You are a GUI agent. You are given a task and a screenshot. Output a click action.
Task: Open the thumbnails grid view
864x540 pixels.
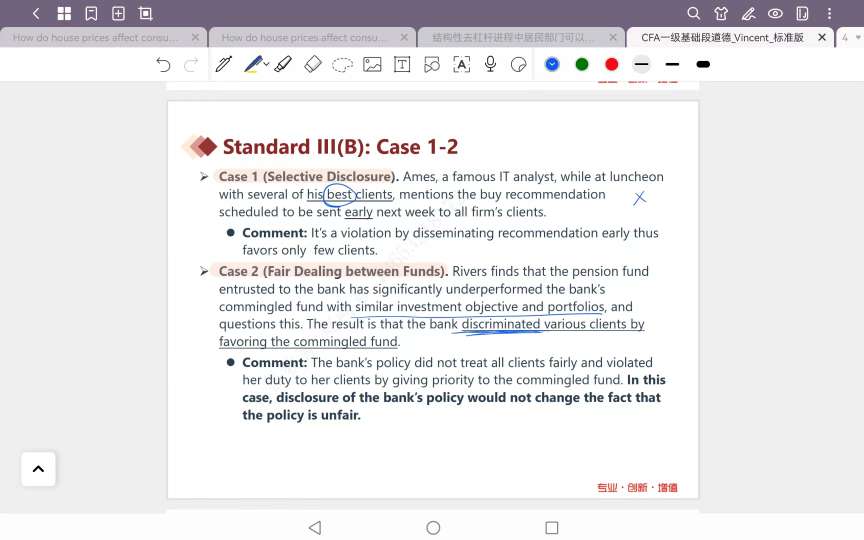click(x=64, y=13)
